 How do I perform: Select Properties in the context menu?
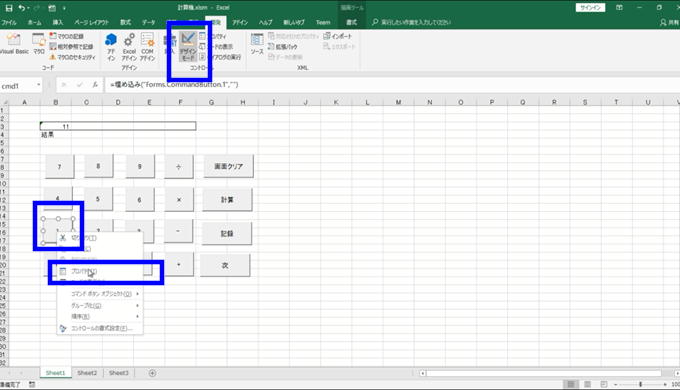click(100, 271)
